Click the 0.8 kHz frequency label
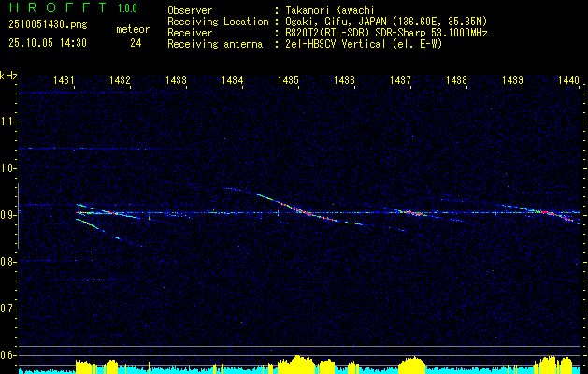The image size is (588, 374). coord(7,262)
